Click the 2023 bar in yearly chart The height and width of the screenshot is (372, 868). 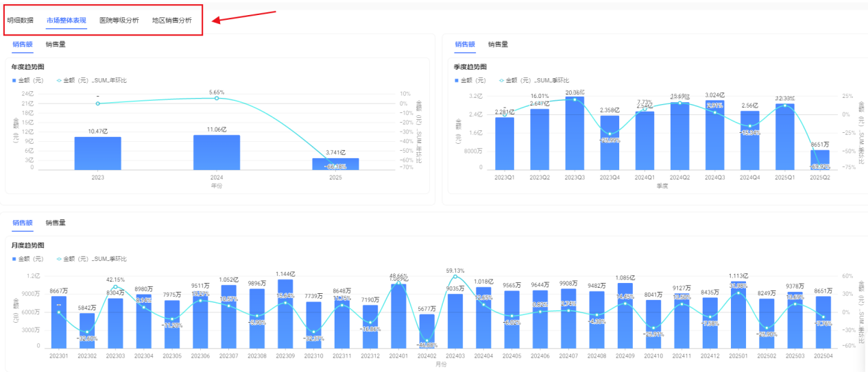point(98,153)
